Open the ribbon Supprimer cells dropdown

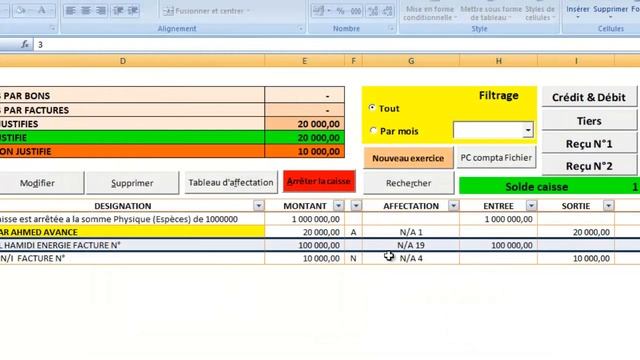(610, 11)
